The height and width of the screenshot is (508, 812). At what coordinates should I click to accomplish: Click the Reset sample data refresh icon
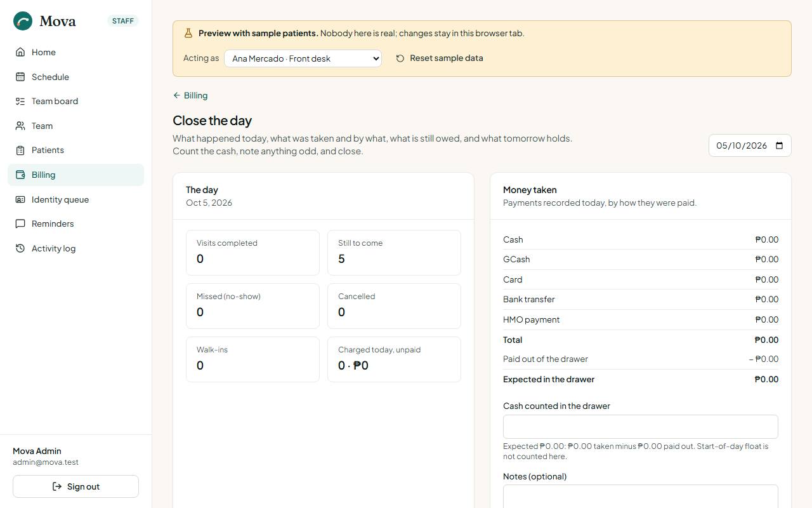pos(400,58)
